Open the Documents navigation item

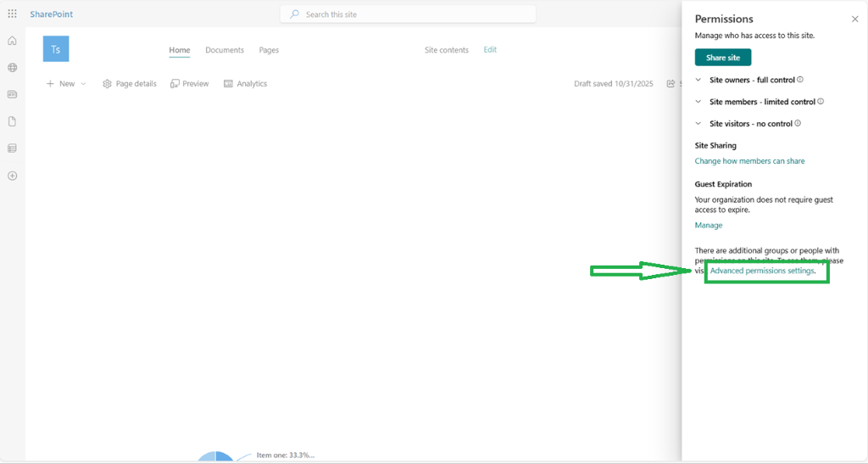point(224,50)
